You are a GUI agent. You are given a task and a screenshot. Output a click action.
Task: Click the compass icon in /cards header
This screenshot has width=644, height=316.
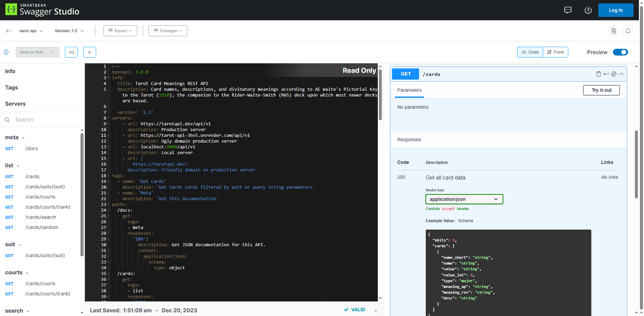614,74
